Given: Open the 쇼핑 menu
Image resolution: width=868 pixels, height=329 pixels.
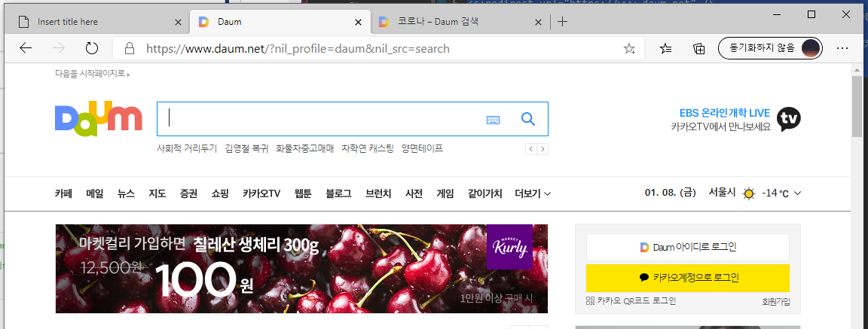Looking at the screenshot, I should pyautogui.click(x=220, y=193).
